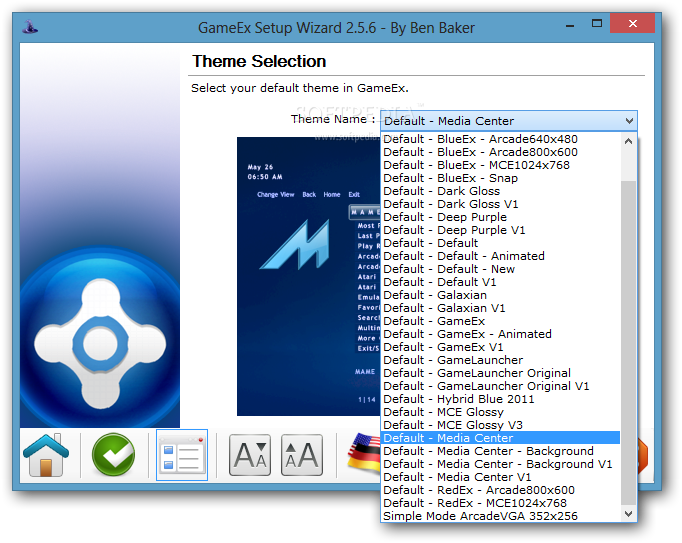Pick Simple Mode ArcadeVGA 352x256
This screenshot has height=543, width=682.
point(500,516)
